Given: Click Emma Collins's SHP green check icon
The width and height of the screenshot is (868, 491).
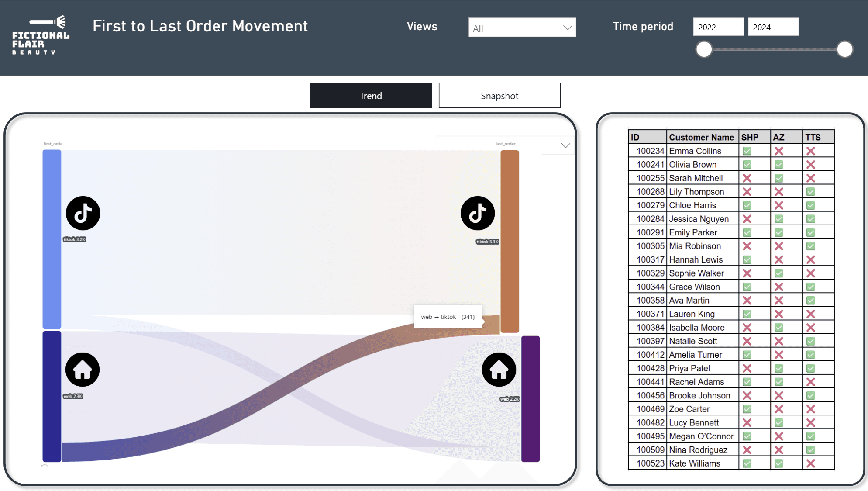Looking at the screenshot, I should (x=747, y=151).
